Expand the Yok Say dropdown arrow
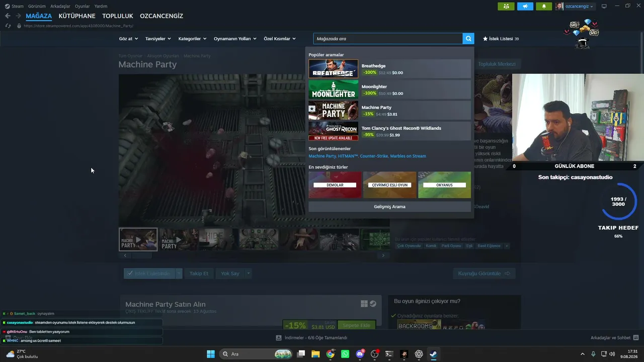Image resolution: width=644 pixels, height=362 pixels. (x=248, y=274)
